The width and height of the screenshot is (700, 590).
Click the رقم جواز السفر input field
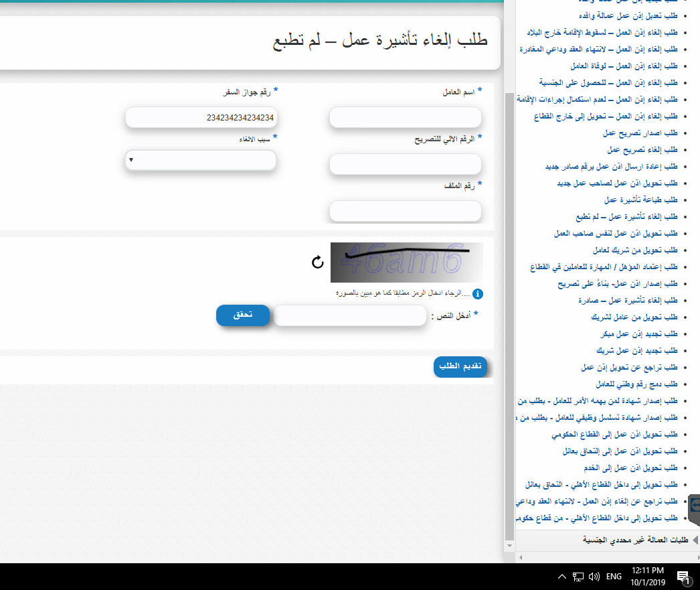[201, 117]
